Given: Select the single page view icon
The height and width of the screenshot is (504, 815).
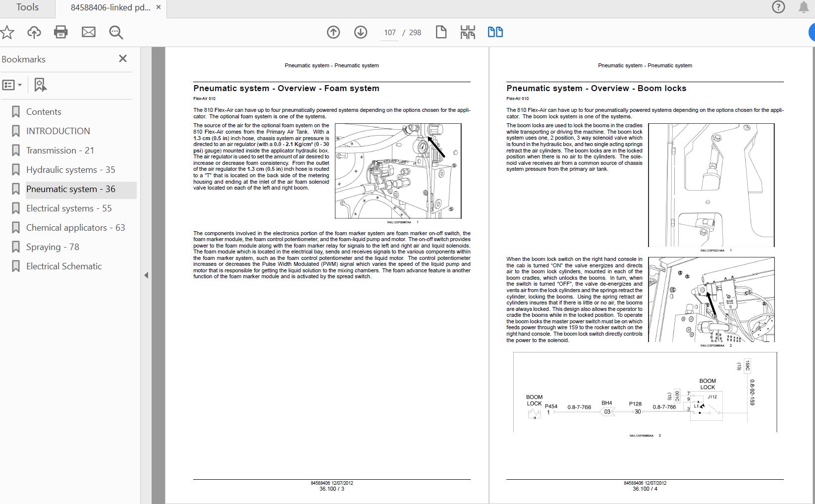Looking at the screenshot, I should pos(441,33).
